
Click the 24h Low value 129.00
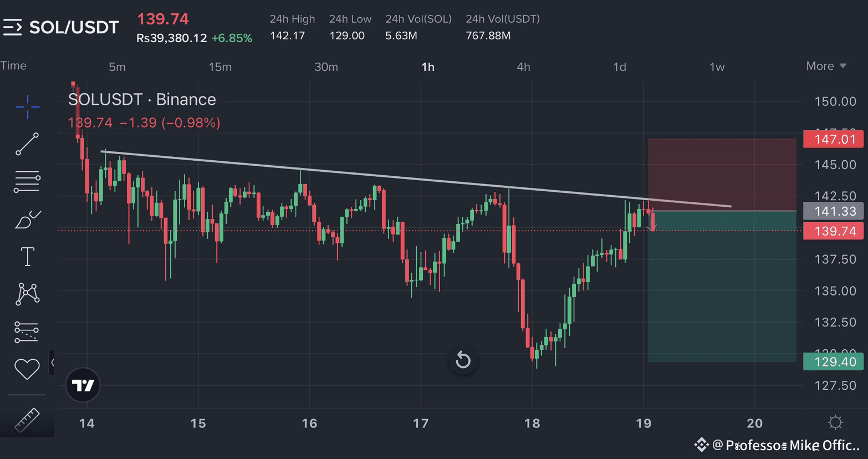click(347, 35)
